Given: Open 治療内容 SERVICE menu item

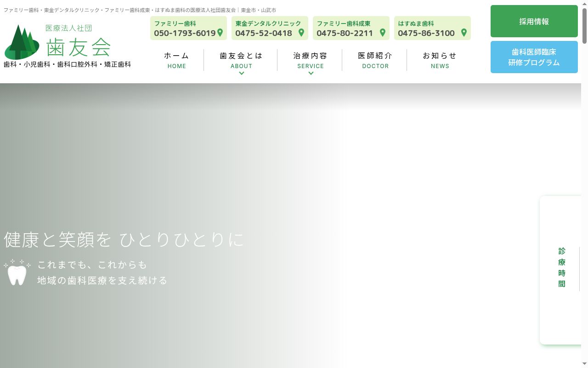Looking at the screenshot, I should (x=311, y=60).
